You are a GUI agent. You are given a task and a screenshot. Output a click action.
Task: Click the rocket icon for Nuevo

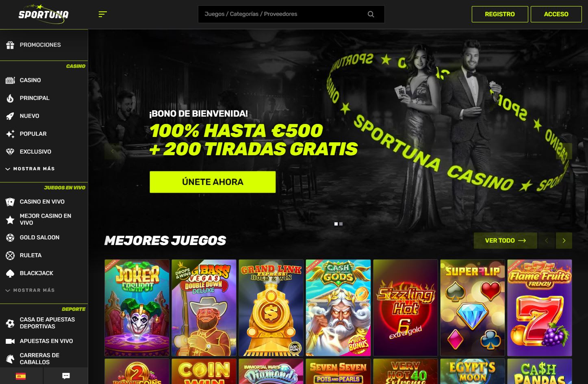click(x=10, y=116)
